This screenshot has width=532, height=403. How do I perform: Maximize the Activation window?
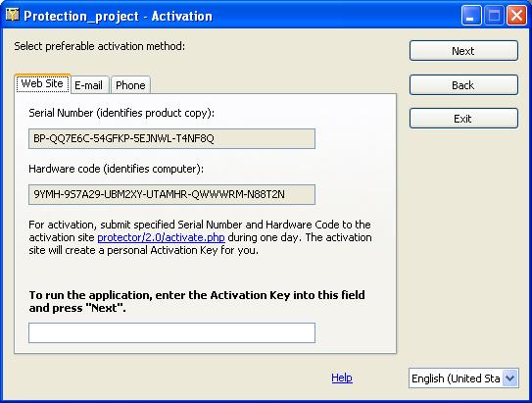494,16
